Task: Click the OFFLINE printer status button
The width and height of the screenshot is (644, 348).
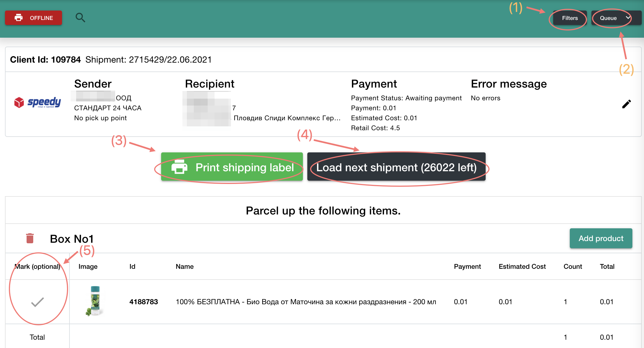Action: pyautogui.click(x=34, y=18)
